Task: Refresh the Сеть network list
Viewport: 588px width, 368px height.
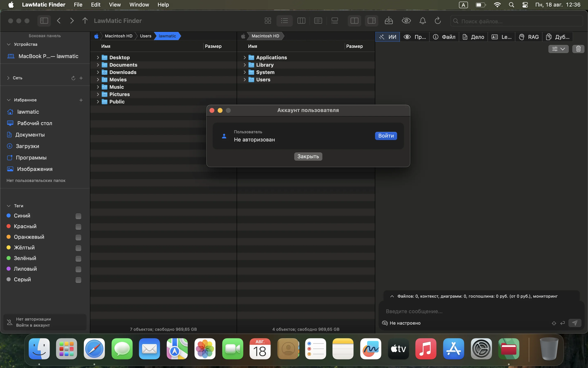Action: pyautogui.click(x=73, y=78)
